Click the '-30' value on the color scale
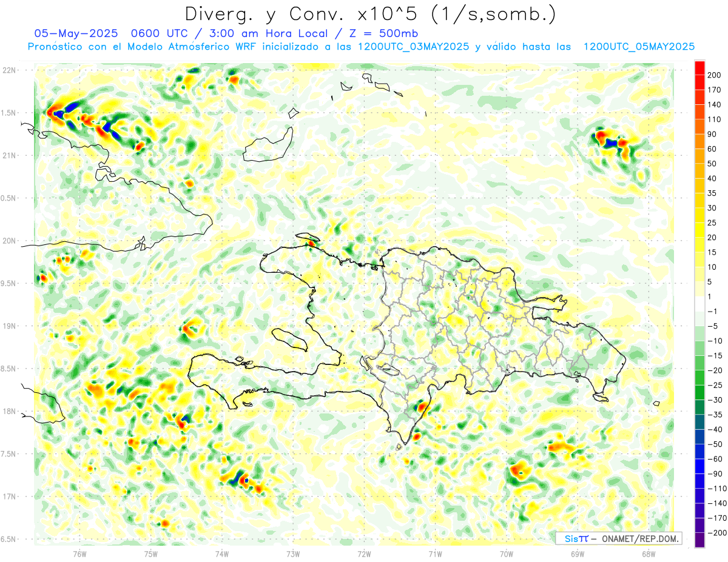Viewport: 728px width, 562px height. pyautogui.click(x=714, y=400)
